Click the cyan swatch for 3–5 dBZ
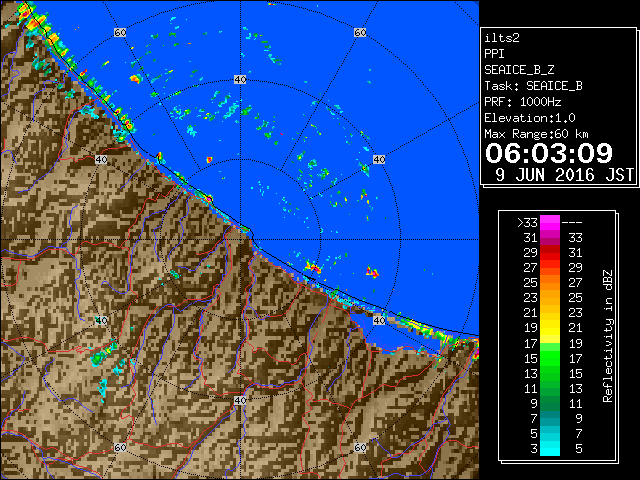 [550, 448]
